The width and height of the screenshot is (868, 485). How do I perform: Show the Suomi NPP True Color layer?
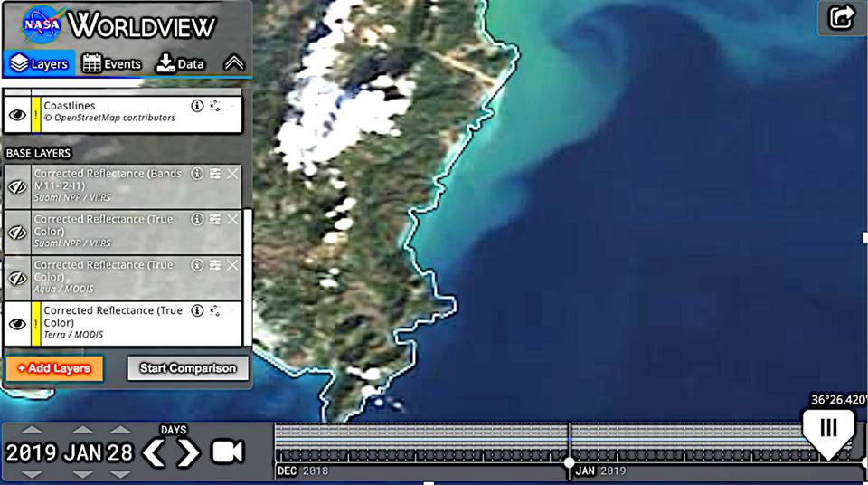17,233
